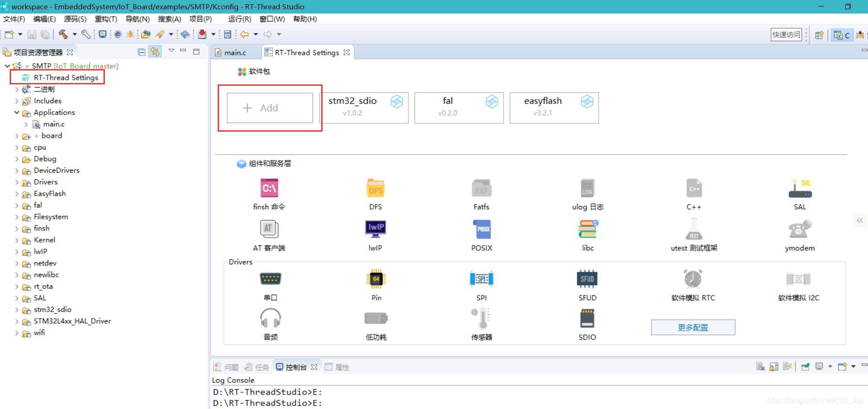Expand the DeviceDrivers folder

pyautogui.click(x=17, y=170)
